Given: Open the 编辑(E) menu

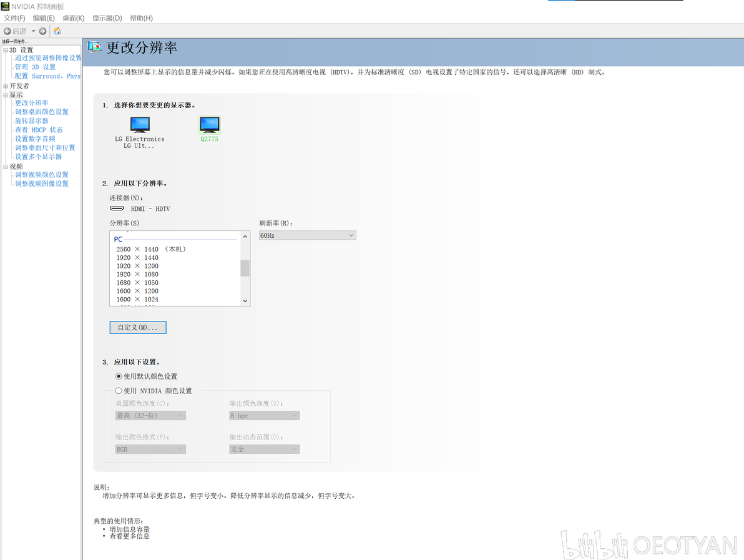Looking at the screenshot, I should click(x=44, y=18).
